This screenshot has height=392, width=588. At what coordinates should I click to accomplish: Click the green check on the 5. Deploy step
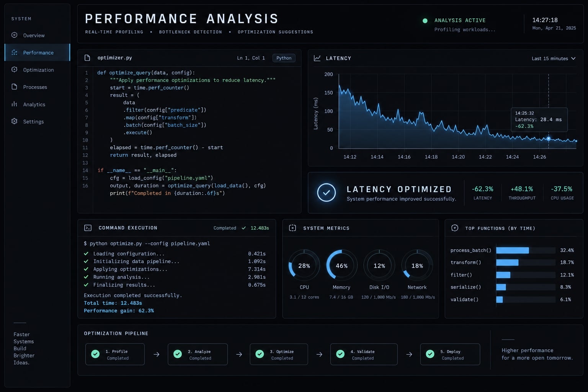pos(430,354)
